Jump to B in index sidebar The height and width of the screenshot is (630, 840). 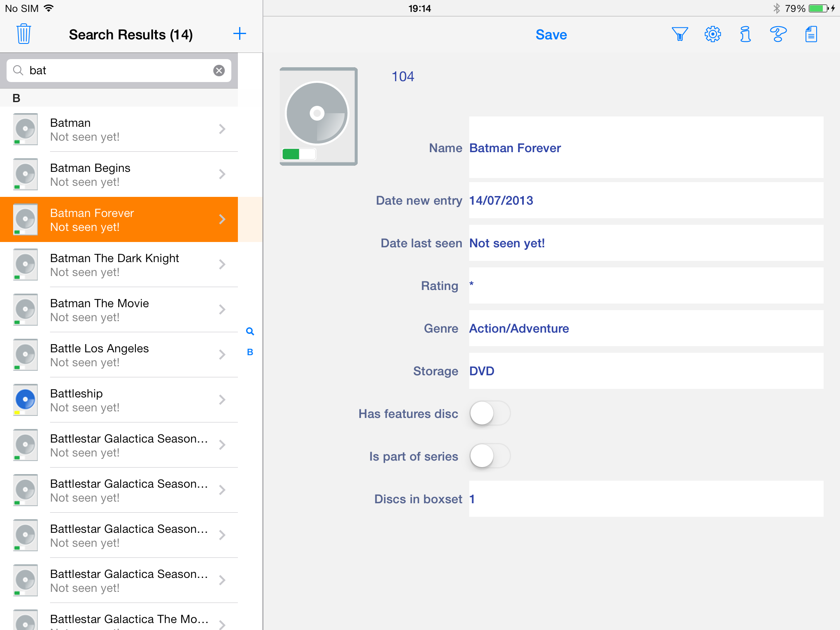250,352
